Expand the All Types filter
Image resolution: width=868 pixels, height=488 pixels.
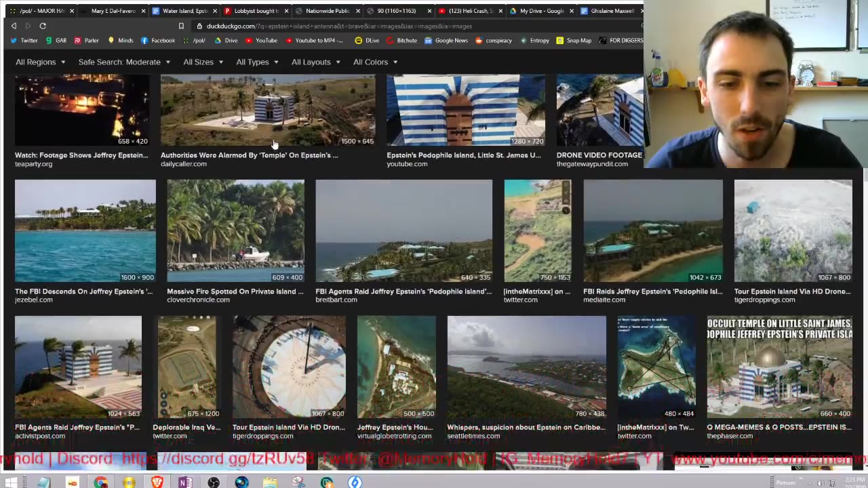click(257, 62)
